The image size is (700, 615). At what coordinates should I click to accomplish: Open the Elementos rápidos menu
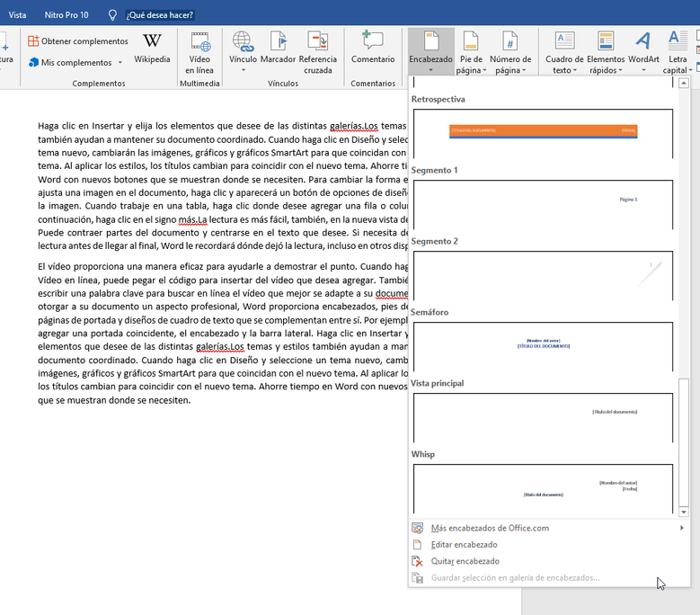(605, 52)
